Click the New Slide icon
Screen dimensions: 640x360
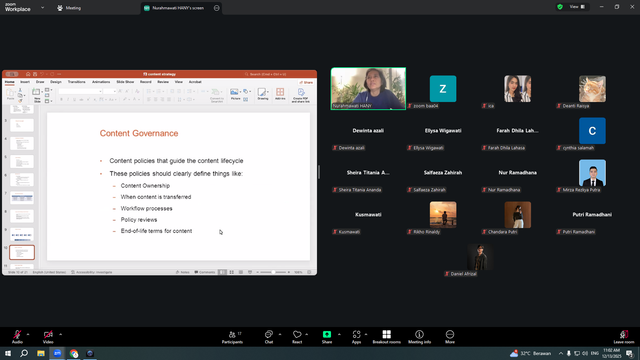pos(36,95)
